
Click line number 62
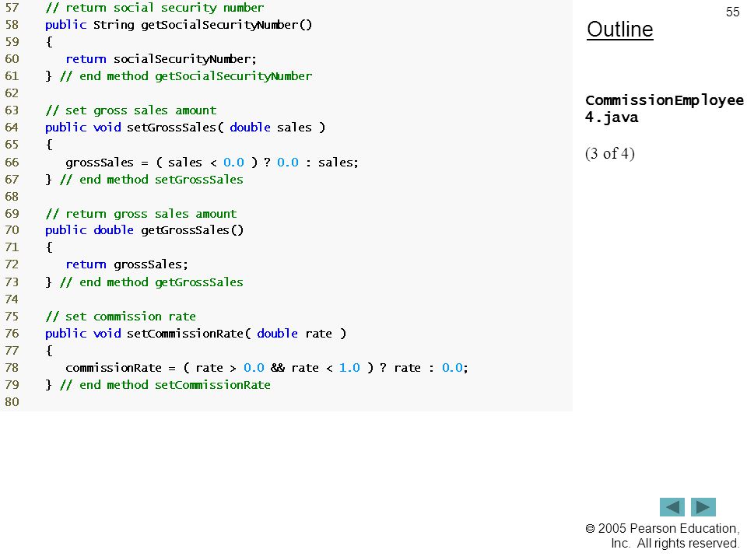coord(12,93)
